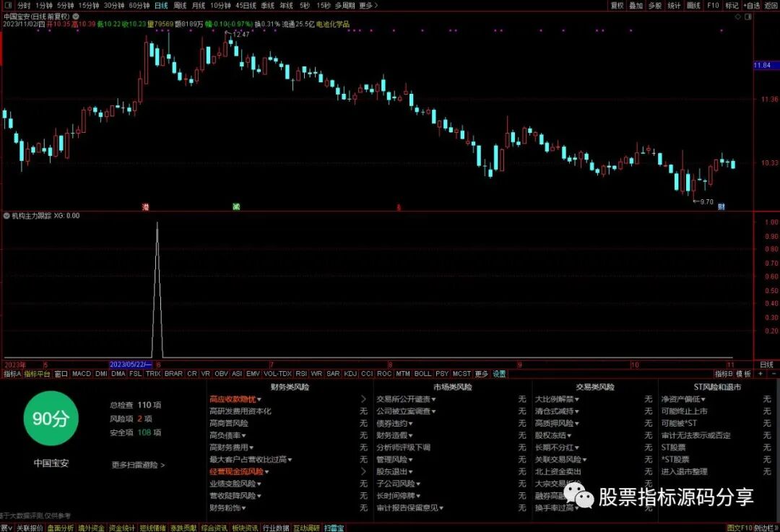Open F10 company info

(714, 6)
